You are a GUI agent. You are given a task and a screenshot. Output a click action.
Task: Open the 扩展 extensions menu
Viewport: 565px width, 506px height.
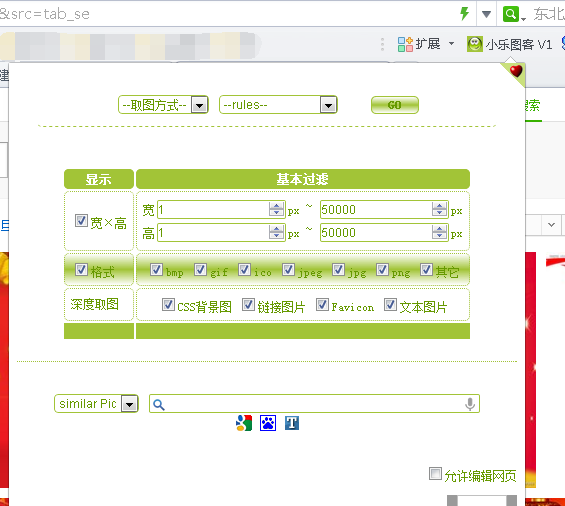(426, 44)
